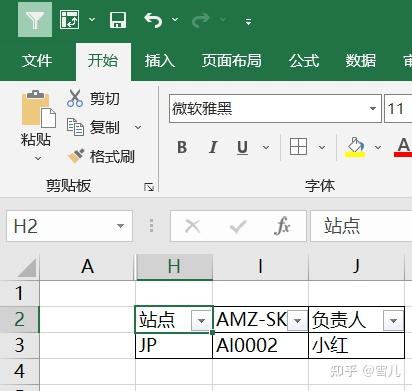Viewport: 412px width, 391px height.
Task: Click formula bar containing 站点
Action: [x=361, y=226]
